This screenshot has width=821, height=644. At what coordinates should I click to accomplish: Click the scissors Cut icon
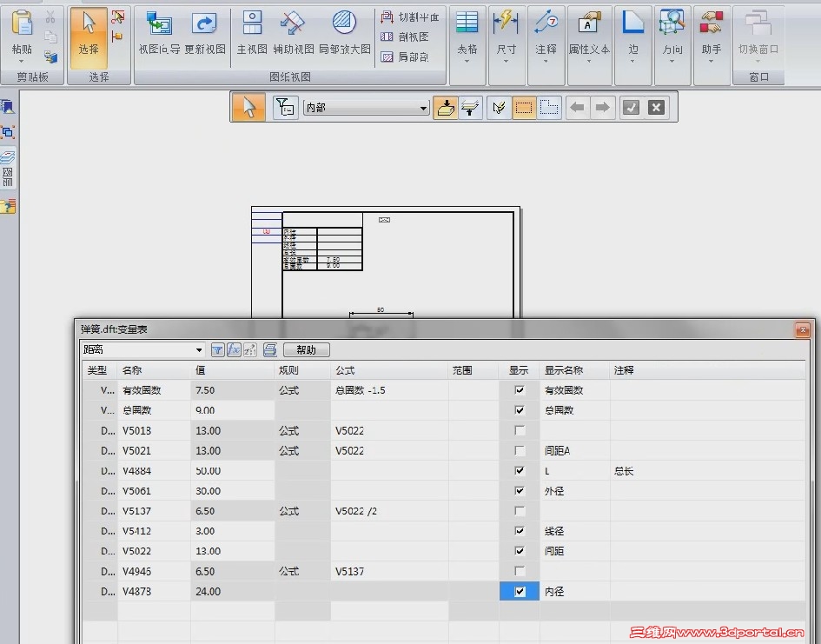pos(50,17)
